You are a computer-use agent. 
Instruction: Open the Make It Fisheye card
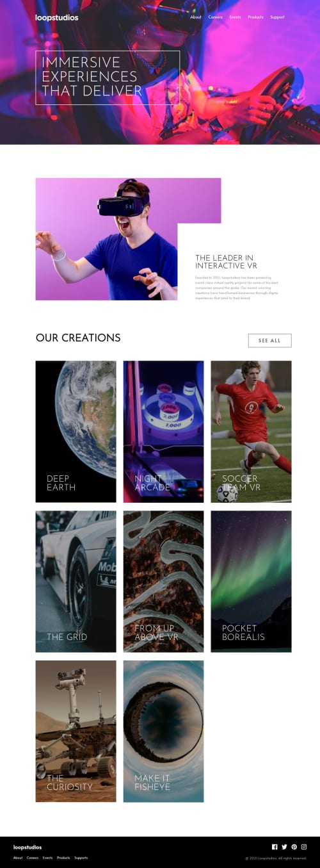click(x=163, y=732)
